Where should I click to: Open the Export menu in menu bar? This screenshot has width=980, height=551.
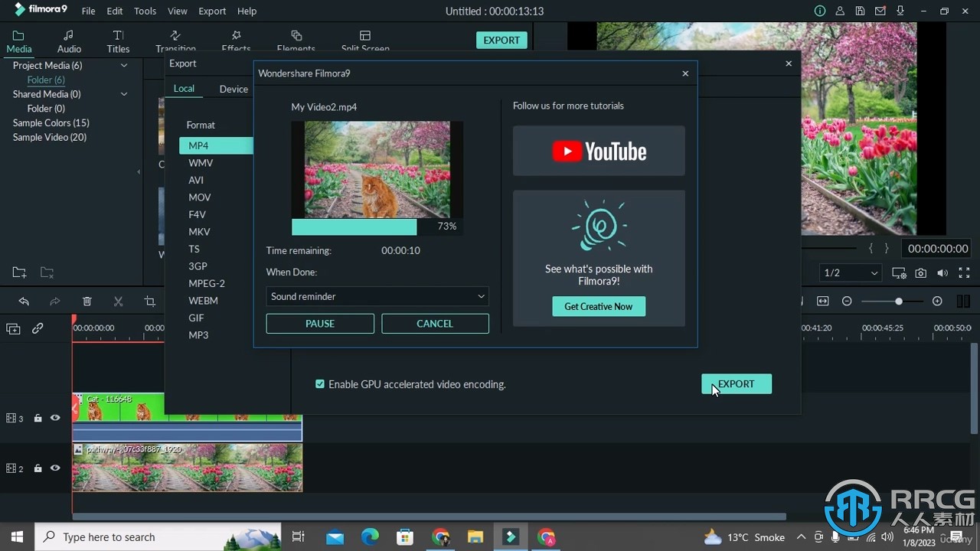click(x=212, y=11)
